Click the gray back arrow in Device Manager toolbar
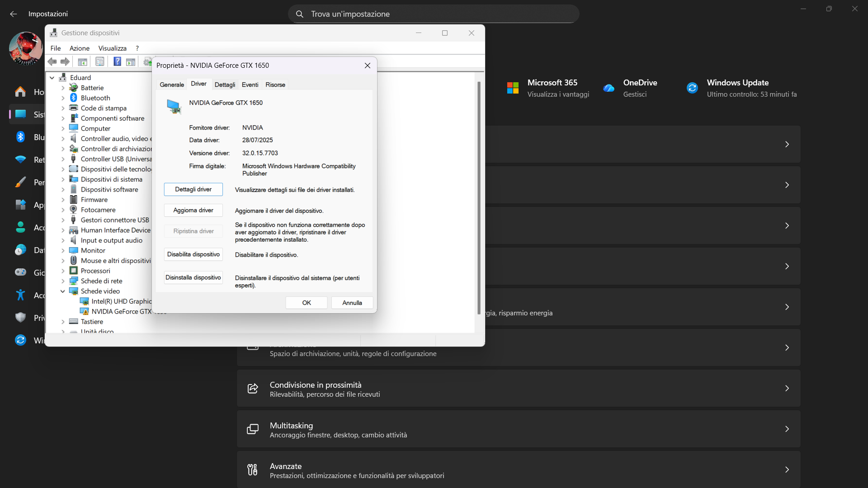 [52, 61]
